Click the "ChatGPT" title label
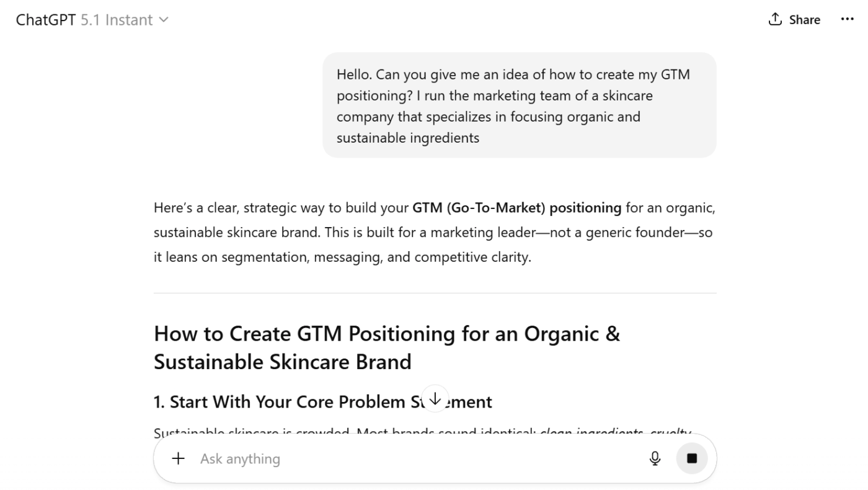This screenshot has width=868, height=490. coord(46,20)
